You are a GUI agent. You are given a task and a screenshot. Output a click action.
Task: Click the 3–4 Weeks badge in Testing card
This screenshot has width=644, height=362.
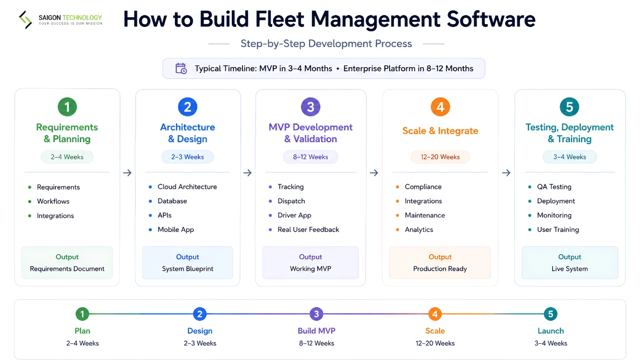569,157
